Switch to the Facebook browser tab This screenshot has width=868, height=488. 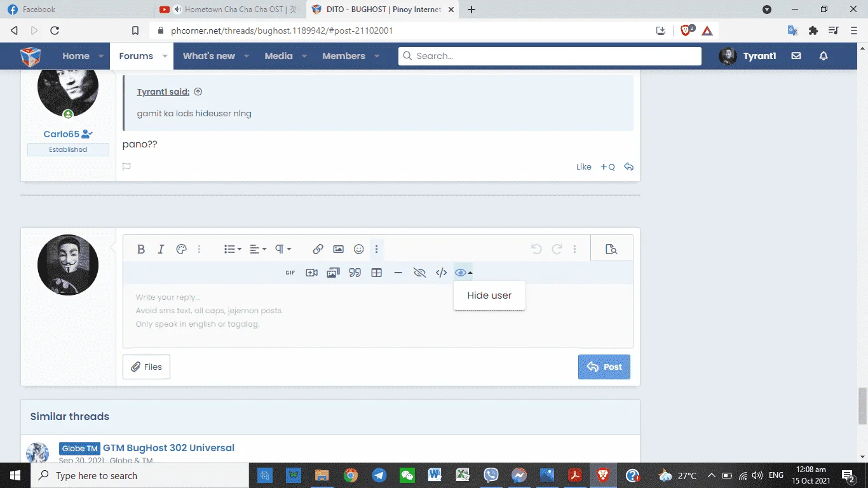coord(75,10)
